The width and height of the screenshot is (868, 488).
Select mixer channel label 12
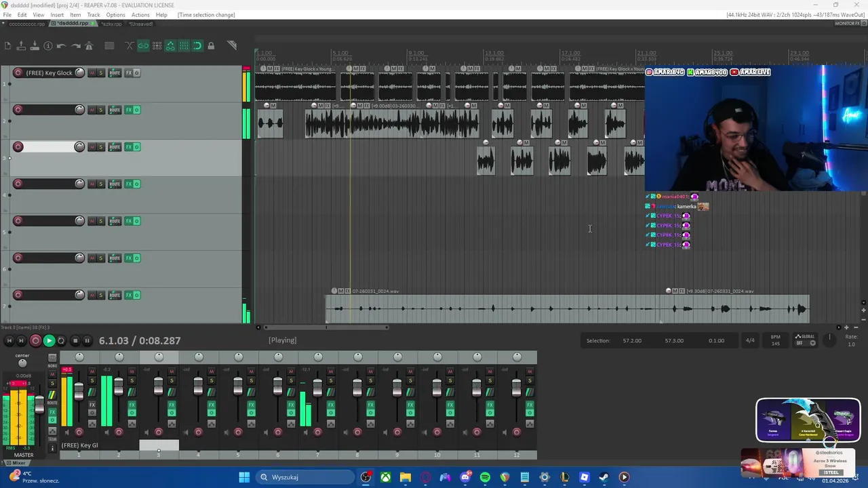(517, 455)
